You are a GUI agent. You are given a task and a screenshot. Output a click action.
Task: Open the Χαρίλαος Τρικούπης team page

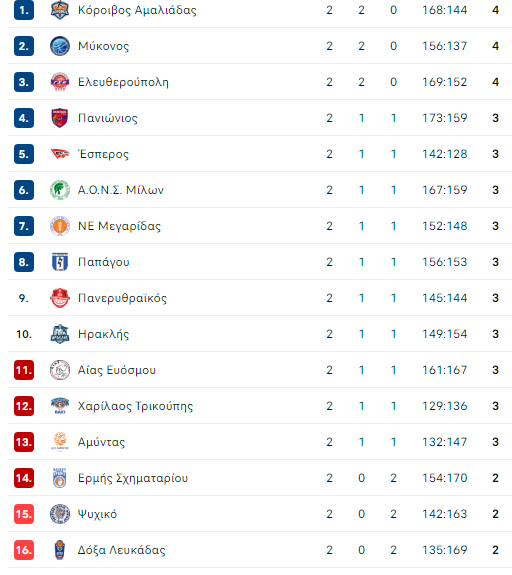pyautogui.click(x=135, y=406)
